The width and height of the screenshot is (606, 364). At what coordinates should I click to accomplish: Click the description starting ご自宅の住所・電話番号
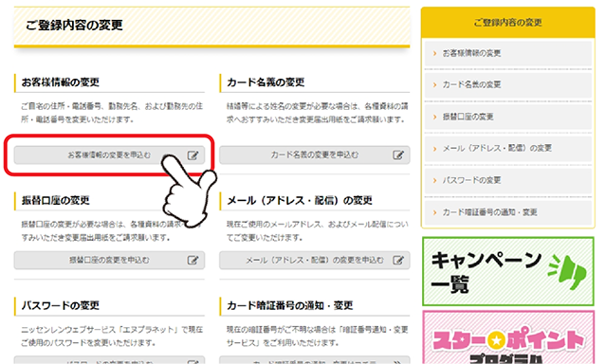112,113
